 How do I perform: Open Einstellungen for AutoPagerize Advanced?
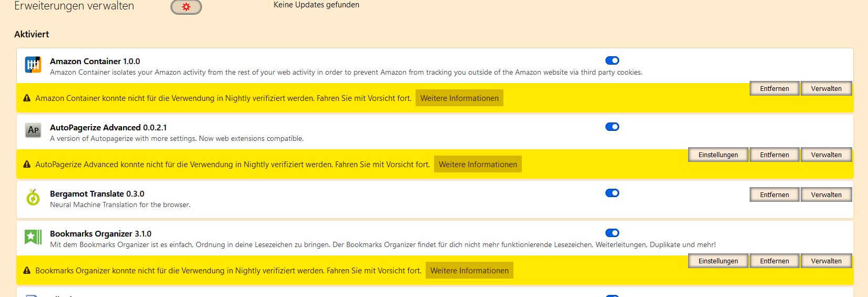click(718, 155)
